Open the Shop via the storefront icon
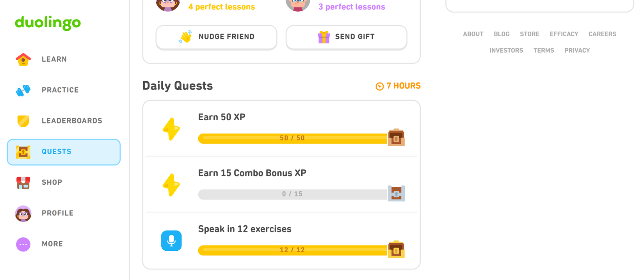This screenshot has width=644, height=280. 23,182
